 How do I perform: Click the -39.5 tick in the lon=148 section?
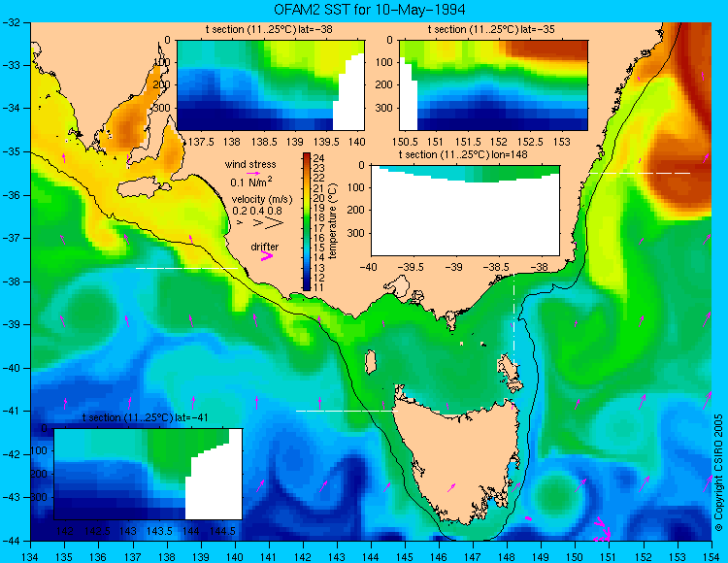[413, 267]
